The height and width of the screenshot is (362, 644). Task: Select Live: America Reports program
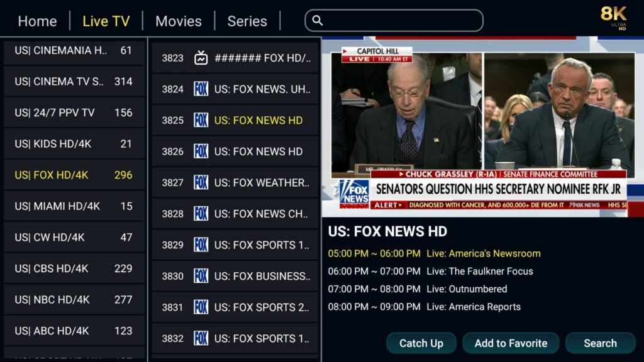[x=425, y=307]
